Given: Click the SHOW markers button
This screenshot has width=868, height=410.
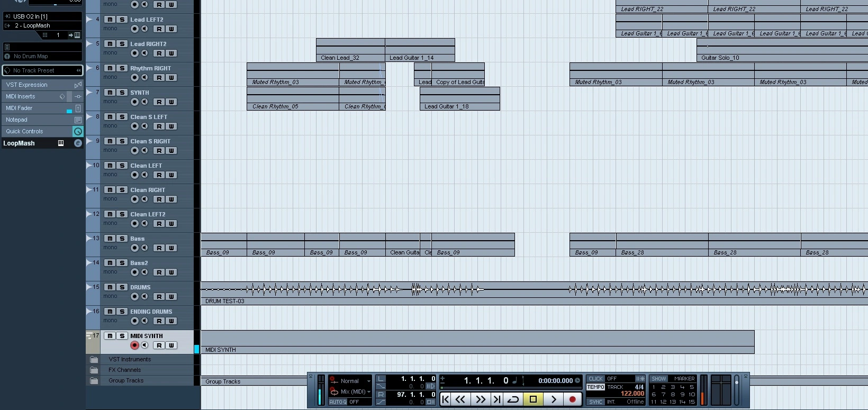Looking at the screenshot, I should coord(658,379).
